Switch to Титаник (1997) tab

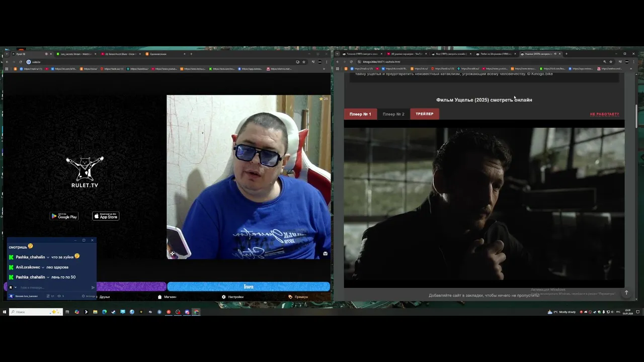click(x=362, y=54)
